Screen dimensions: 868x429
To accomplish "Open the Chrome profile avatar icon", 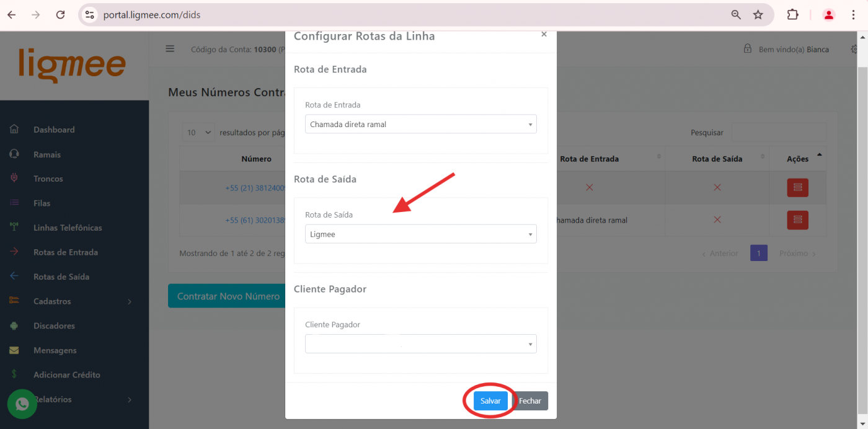I will click(x=829, y=15).
